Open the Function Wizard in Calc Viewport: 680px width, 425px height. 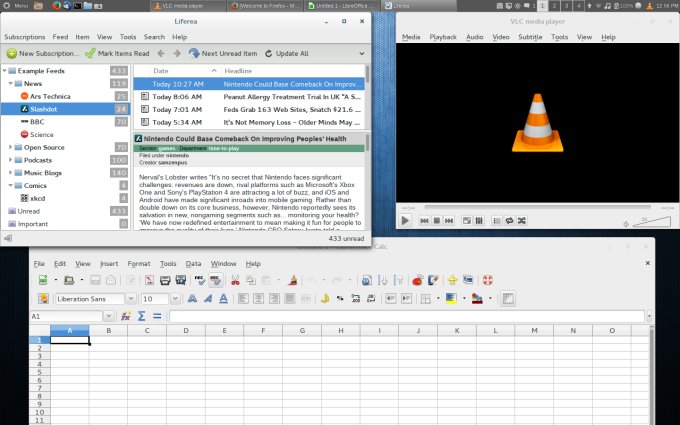(125, 316)
